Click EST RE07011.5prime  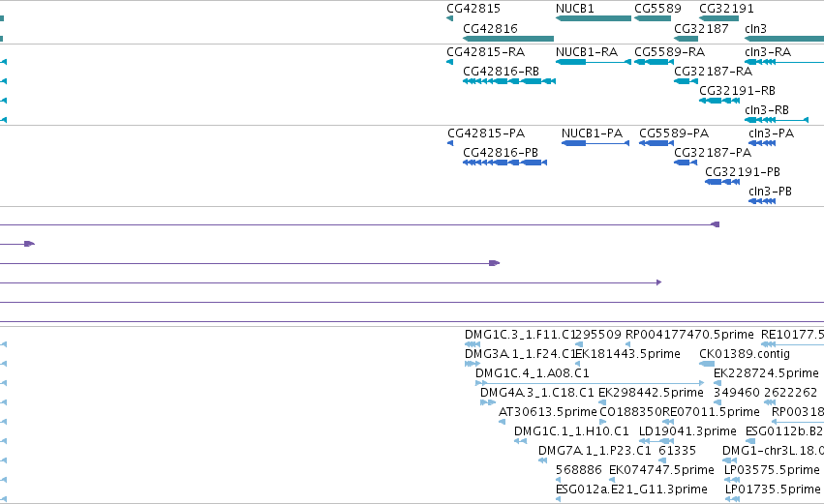point(711,411)
